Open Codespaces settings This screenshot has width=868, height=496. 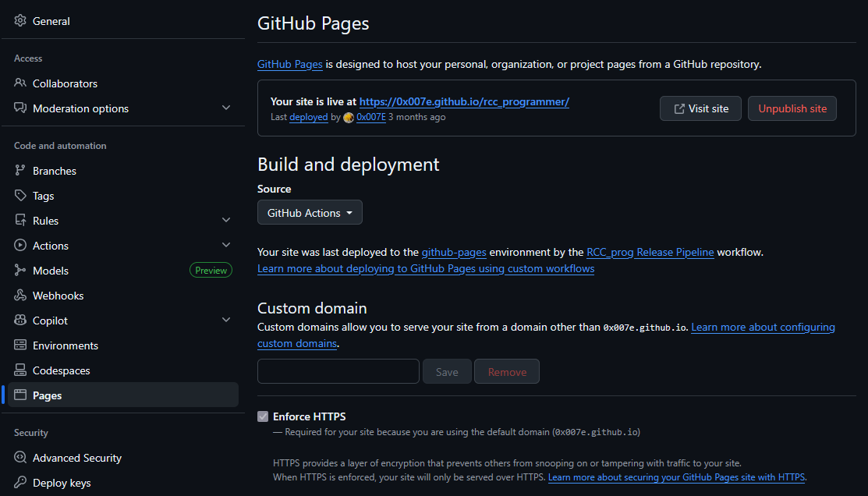click(x=123, y=370)
